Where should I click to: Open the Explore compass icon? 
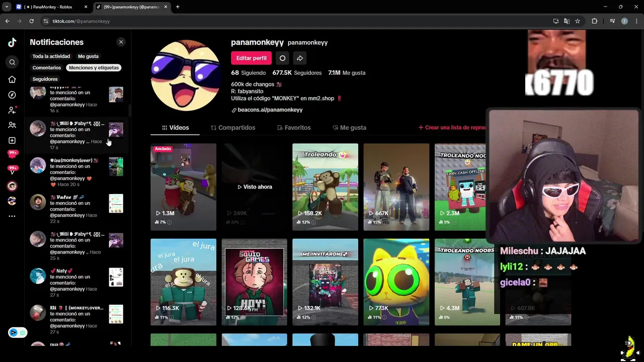pos(12,95)
